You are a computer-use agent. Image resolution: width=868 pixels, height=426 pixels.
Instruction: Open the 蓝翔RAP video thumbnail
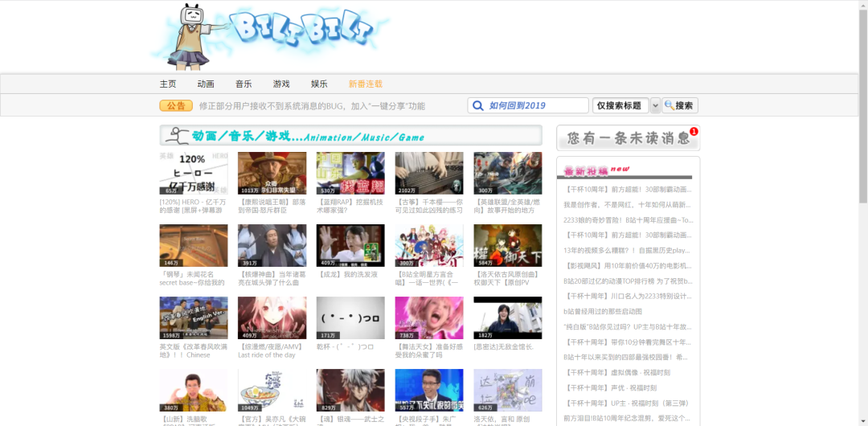(350, 174)
